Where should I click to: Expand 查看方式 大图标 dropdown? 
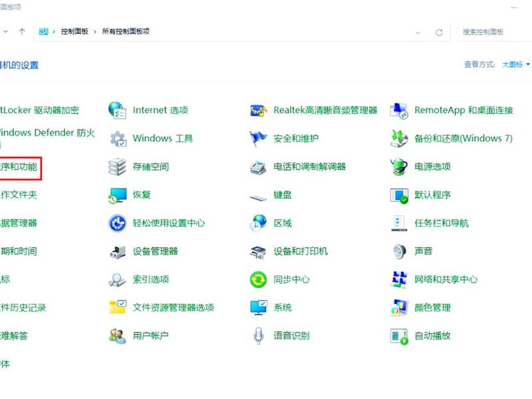(516, 65)
